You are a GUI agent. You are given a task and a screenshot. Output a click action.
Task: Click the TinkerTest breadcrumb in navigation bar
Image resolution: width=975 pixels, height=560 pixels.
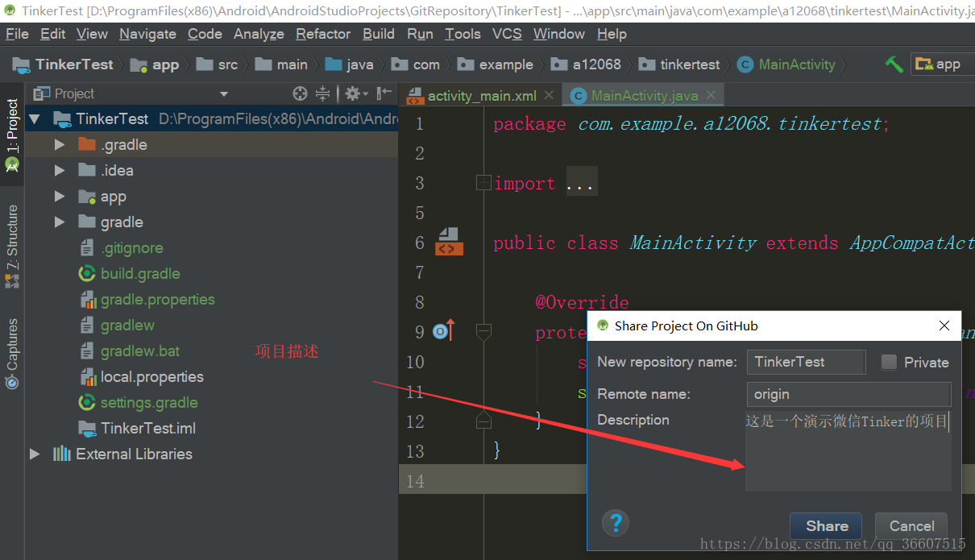pyautogui.click(x=64, y=64)
